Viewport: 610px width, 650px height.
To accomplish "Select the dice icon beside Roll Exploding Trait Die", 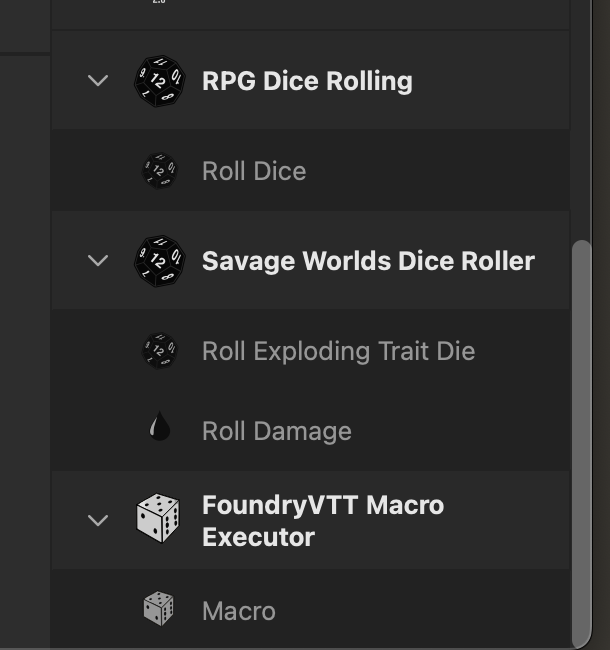I will 160,351.
